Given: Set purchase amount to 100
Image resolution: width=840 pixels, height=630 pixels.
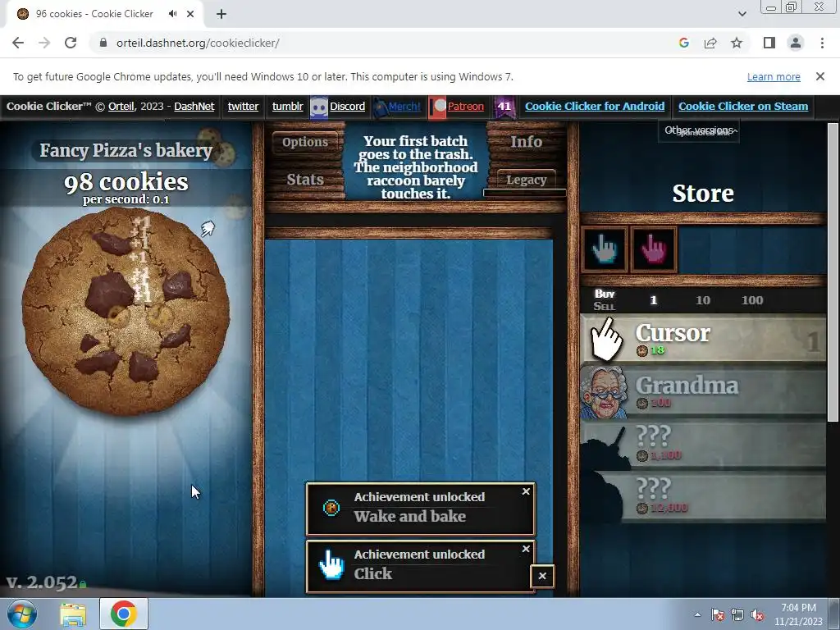Looking at the screenshot, I should click(x=752, y=300).
